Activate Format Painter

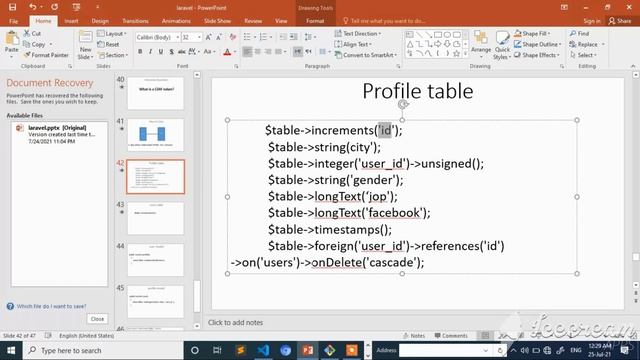46,55
